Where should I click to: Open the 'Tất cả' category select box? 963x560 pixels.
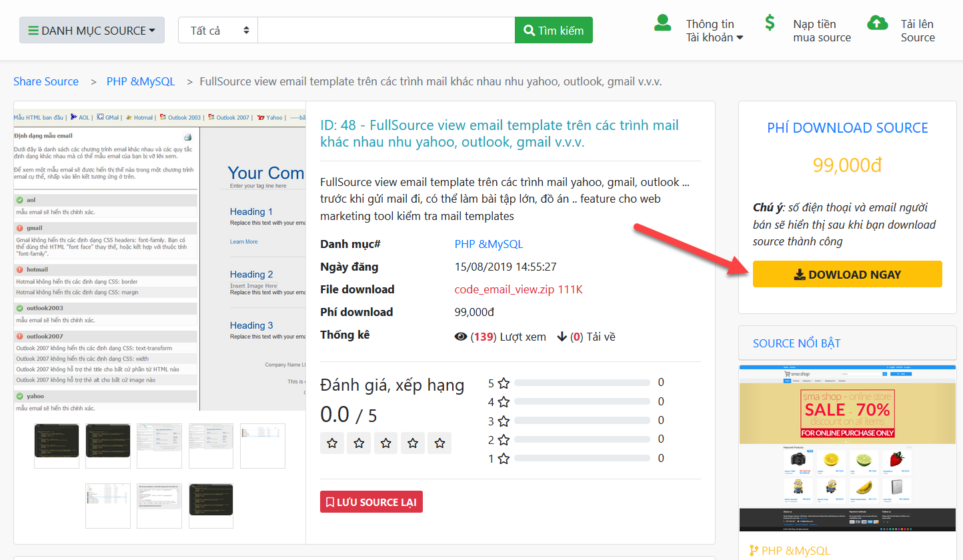coord(218,30)
